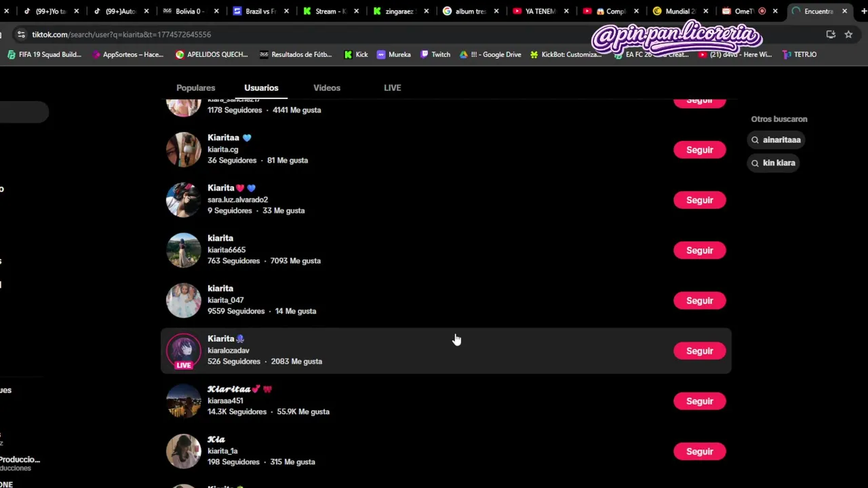Open kiarita.cg profile avatar
The height and width of the screenshot is (488, 868).
pos(184,149)
